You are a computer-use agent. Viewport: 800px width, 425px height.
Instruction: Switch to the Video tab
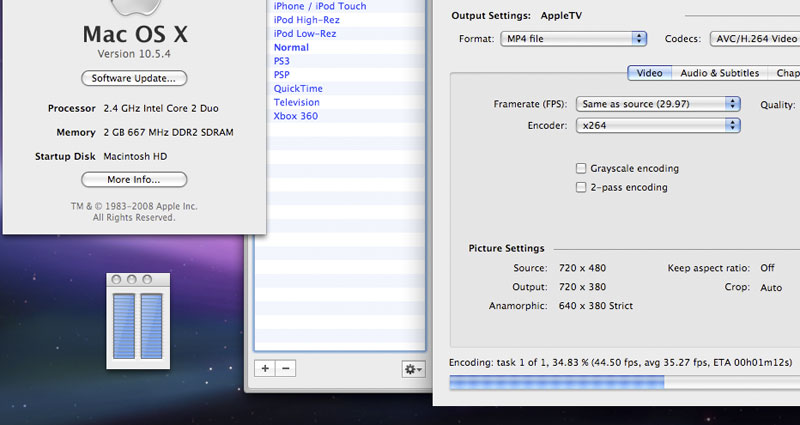click(649, 73)
